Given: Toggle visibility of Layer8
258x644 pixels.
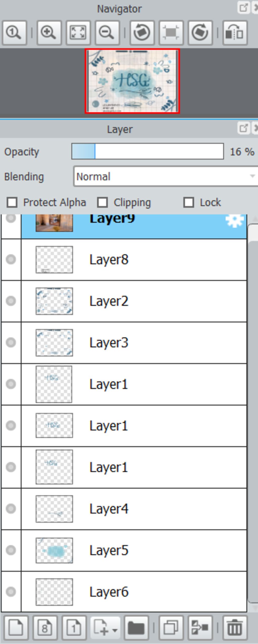Looking at the screenshot, I should (x=11, y=259).
